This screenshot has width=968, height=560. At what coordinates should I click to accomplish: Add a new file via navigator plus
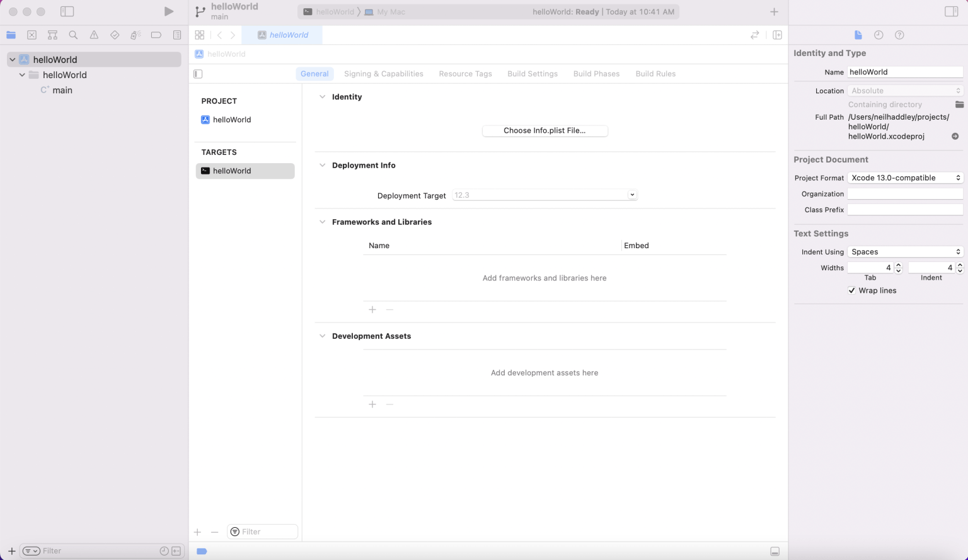tap(11, 551)
